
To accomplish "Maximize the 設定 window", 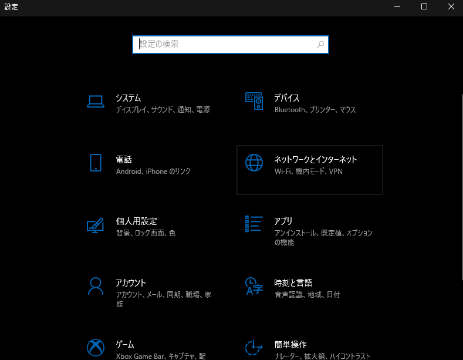I will click(x=424, y=7).
